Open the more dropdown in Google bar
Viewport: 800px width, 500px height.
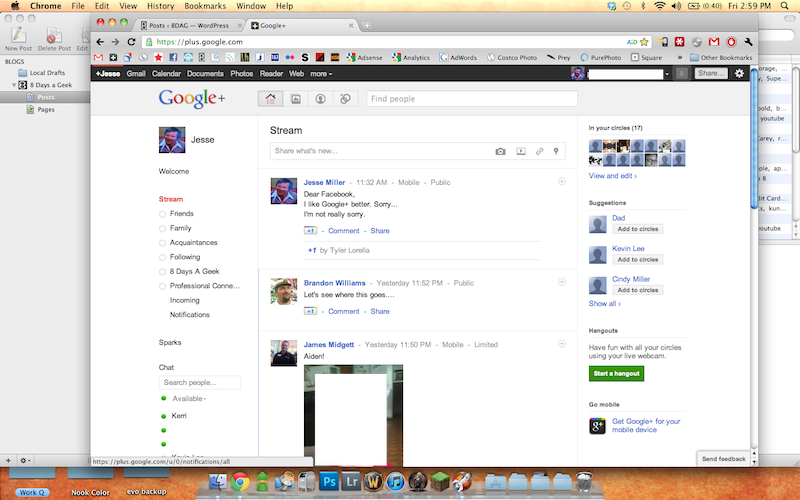tap(321, 73)
